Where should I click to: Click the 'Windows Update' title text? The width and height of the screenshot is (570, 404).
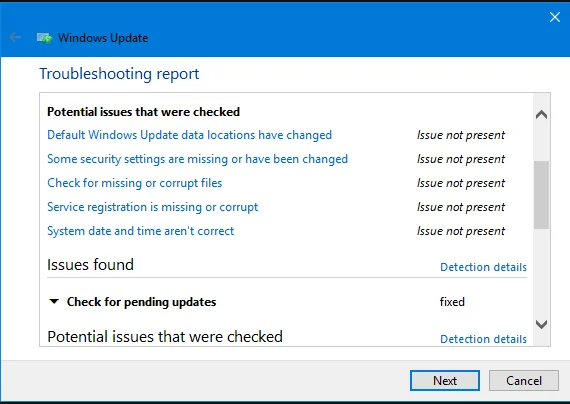[103, 38]
